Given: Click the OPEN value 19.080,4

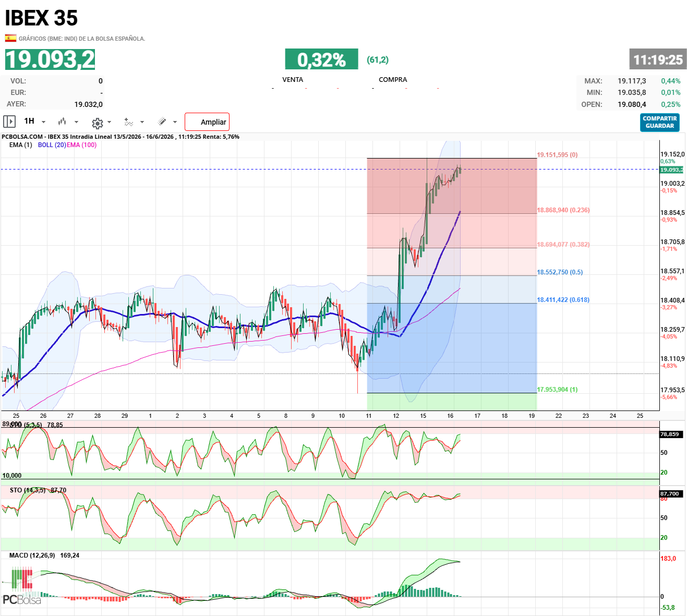Looking at the screenshot, I should 632,104.
